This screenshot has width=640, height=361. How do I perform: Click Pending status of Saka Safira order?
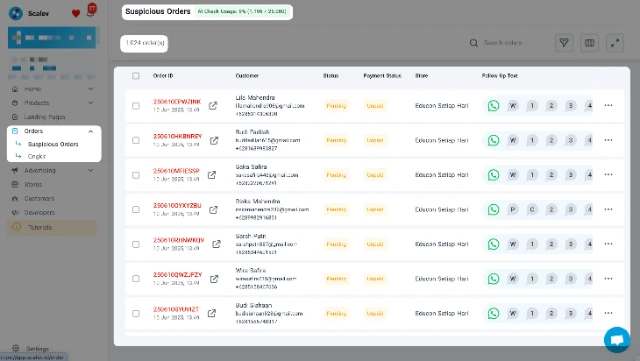click(x=336, y=175)
